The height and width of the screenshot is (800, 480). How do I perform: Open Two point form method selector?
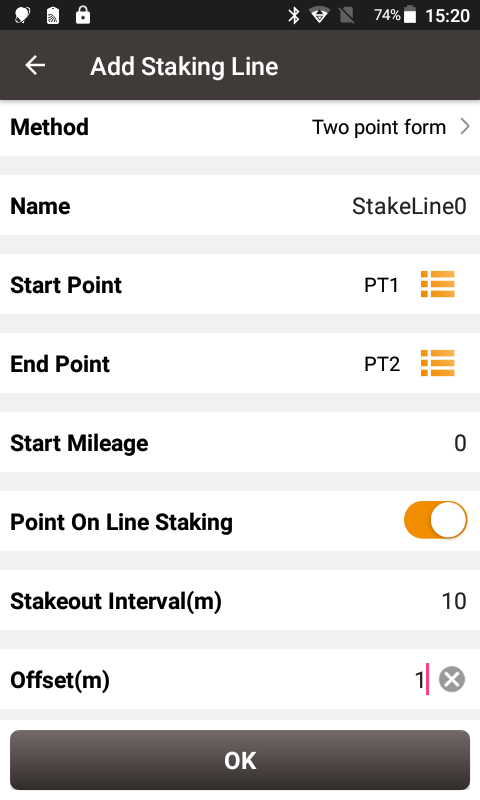point(379,127)
